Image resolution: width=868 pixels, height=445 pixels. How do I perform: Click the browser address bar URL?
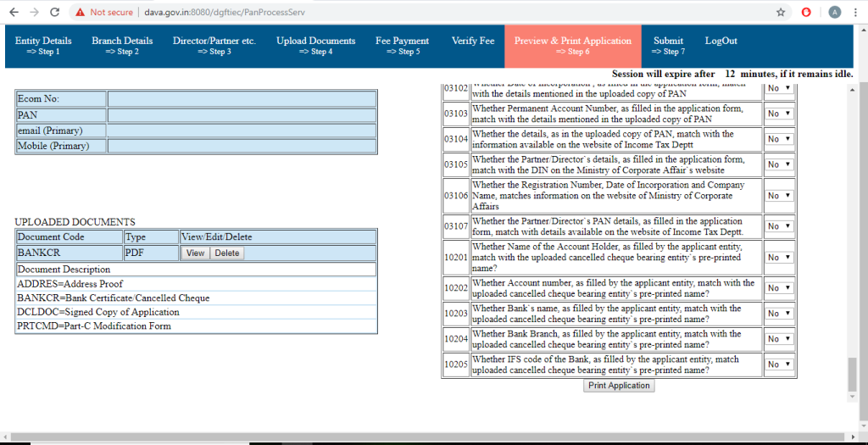coord(224,12)
